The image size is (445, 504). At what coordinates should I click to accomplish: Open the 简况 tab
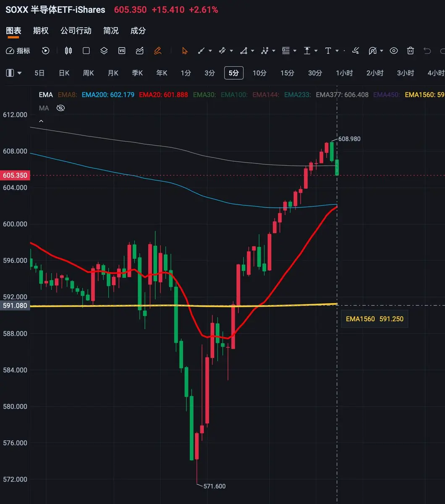tap(111, 31)
